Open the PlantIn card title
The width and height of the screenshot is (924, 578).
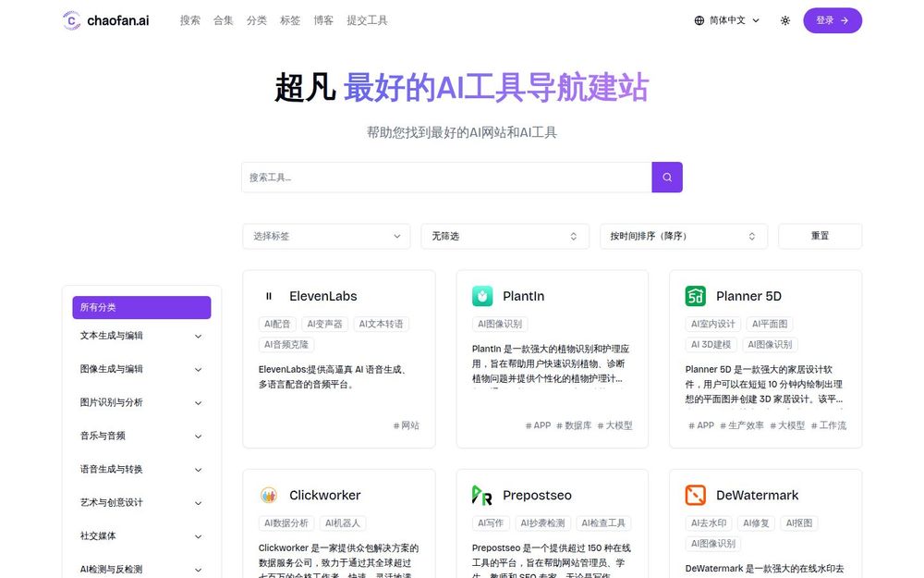tap(523, 296)
